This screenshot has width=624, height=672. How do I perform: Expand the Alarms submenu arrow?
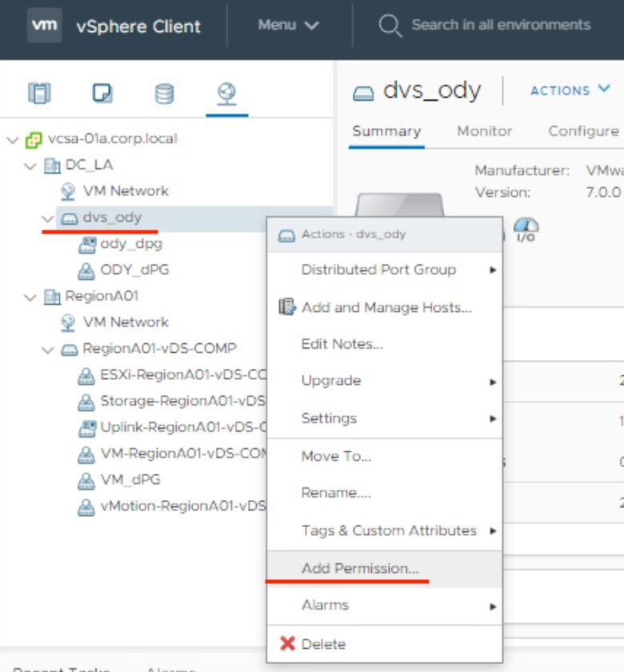pos(493,606)
